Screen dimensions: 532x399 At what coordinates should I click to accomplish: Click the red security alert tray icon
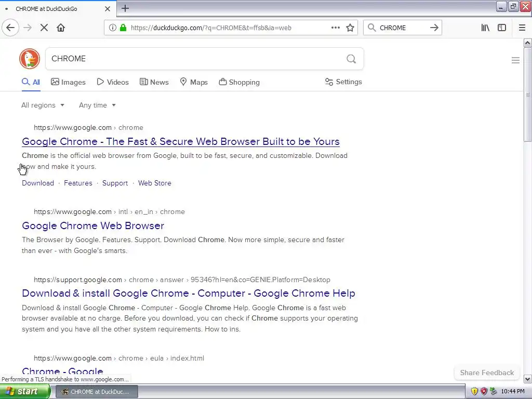(484, 392)
